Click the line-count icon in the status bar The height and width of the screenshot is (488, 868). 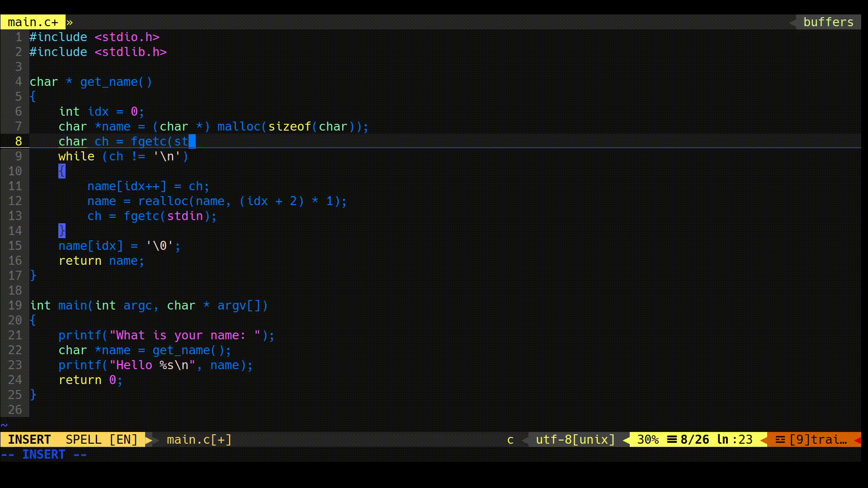click(x=672, y=439)
